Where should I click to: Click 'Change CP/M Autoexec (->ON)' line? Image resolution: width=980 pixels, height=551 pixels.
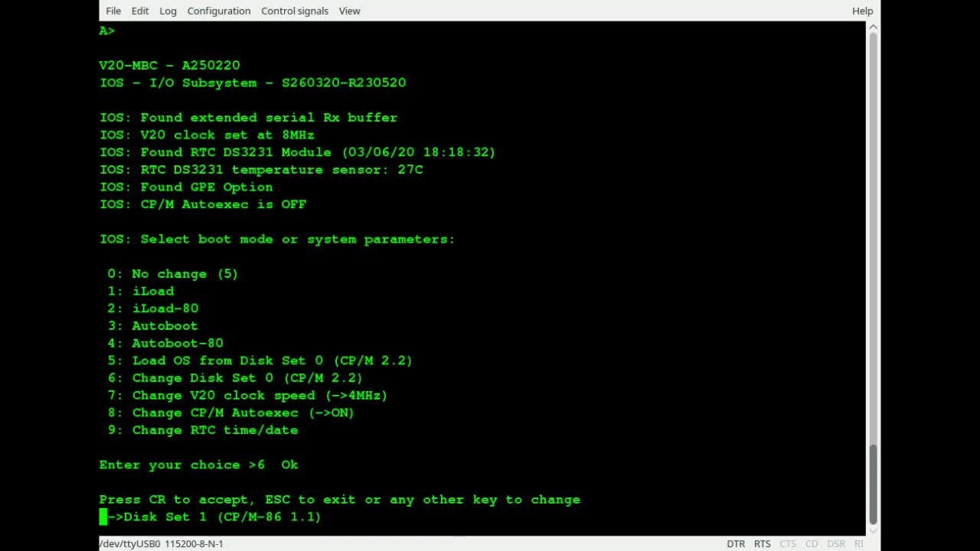[x=230, y=413]
